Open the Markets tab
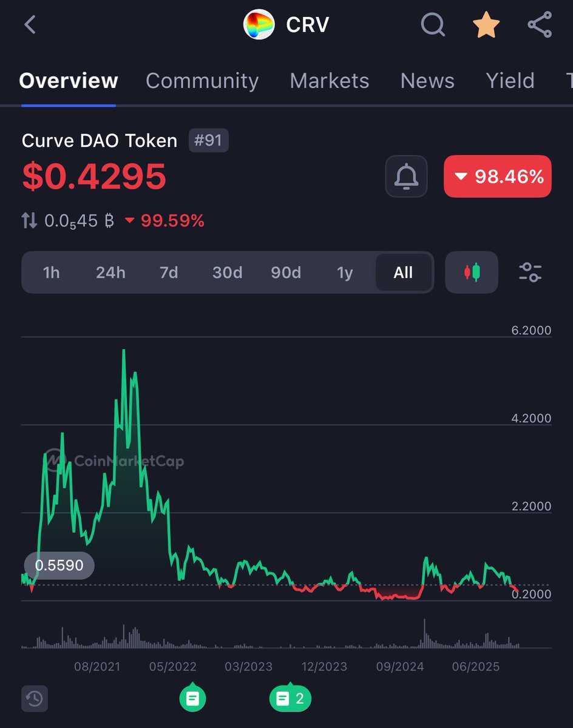 point(330,81)
